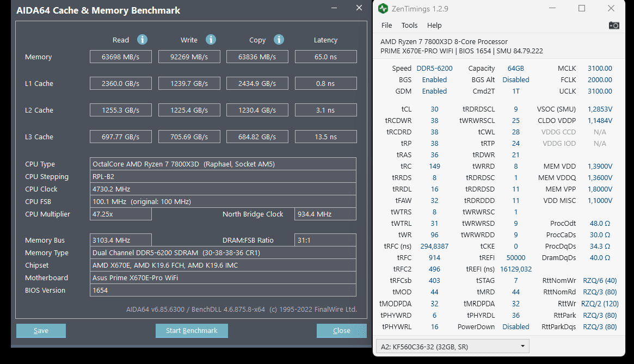Click the tREFI value 50000

[516, 258]
